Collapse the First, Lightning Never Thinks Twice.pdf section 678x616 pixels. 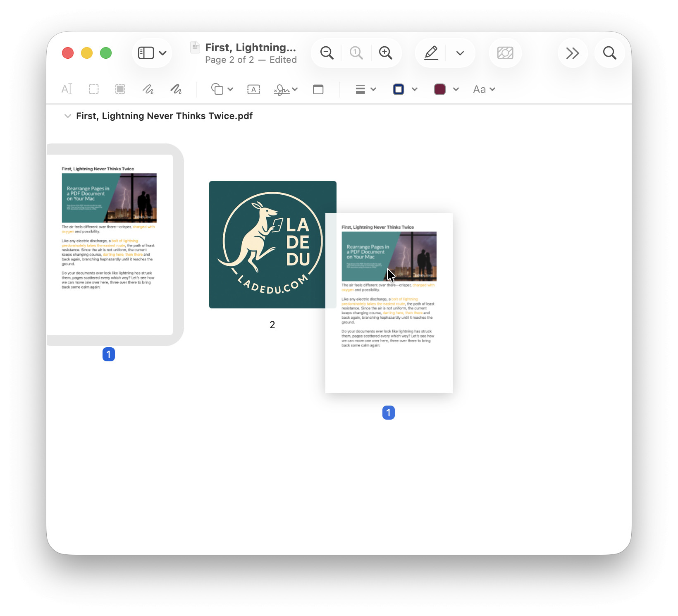(x=67, y=116)
